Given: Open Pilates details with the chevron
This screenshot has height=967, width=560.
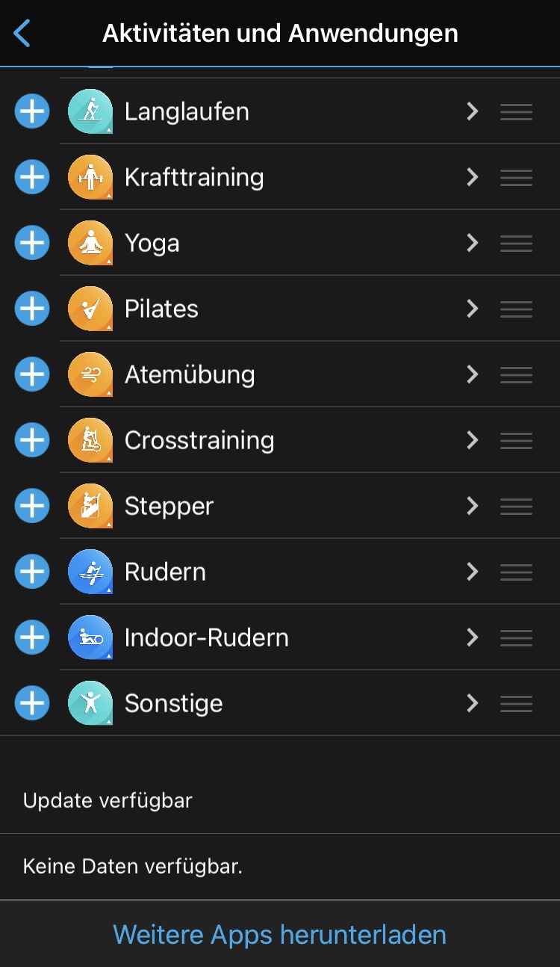Looking at the screenshot, I should [472, 309].
